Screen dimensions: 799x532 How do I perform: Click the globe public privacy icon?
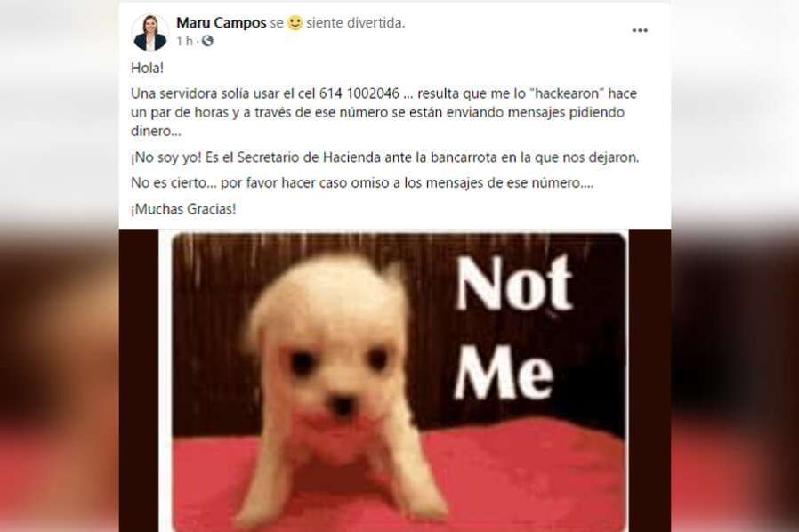click(207, 41)
